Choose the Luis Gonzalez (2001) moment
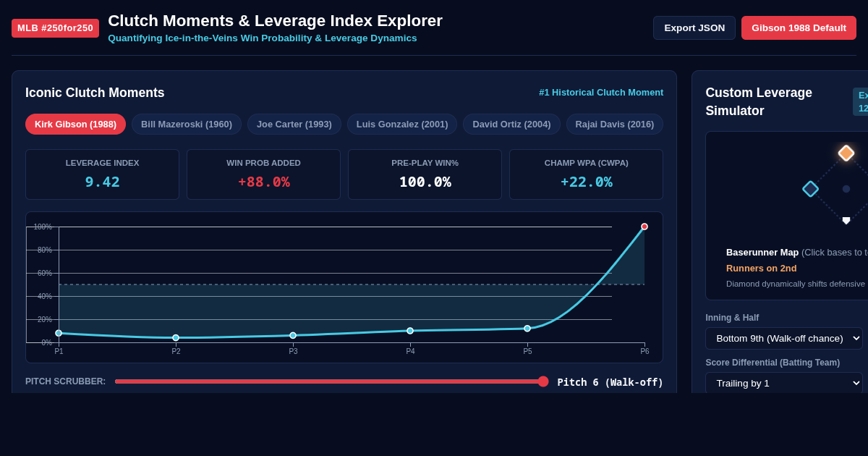 click(x=402, y=124)
